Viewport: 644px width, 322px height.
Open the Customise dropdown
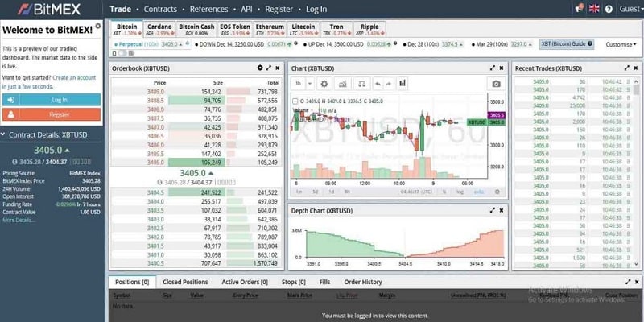(x=621, y=44)
